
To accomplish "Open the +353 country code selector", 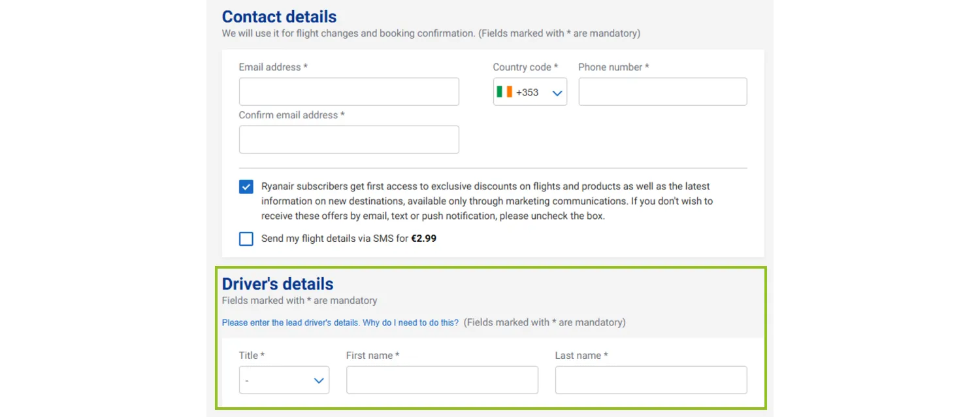I will (529, 92).
